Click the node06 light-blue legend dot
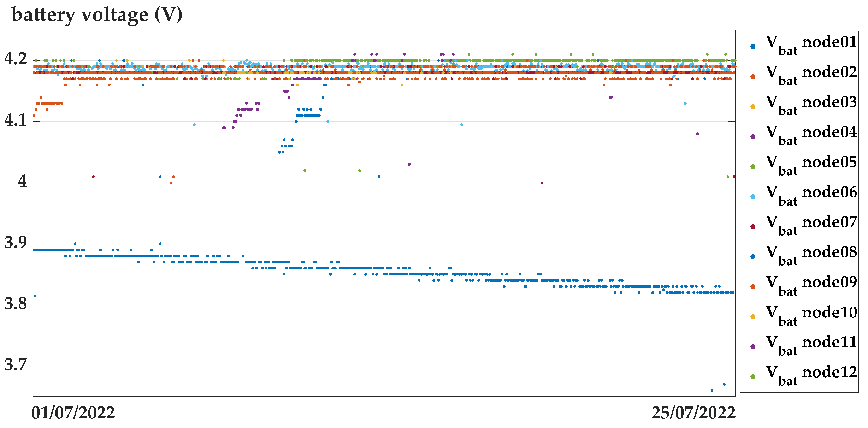 click(753, 197)
